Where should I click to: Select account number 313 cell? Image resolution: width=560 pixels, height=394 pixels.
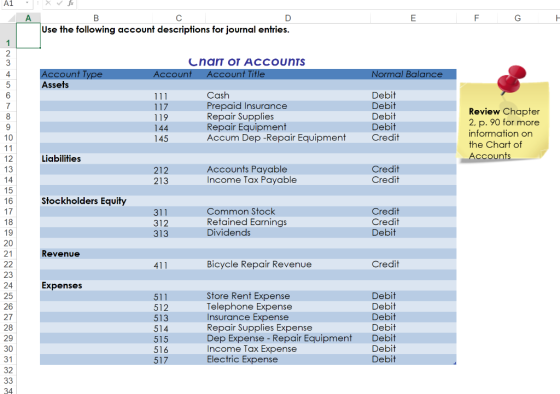click(179, 233)
